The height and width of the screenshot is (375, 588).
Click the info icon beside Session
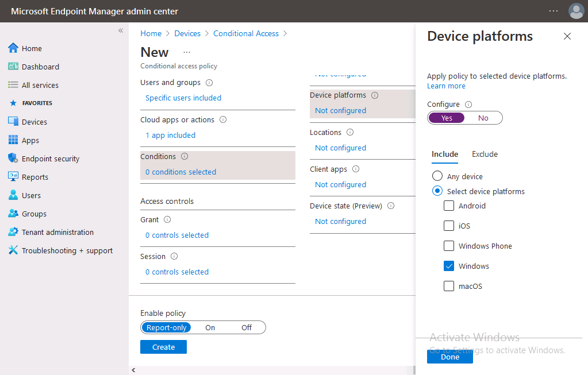[174, 256]
